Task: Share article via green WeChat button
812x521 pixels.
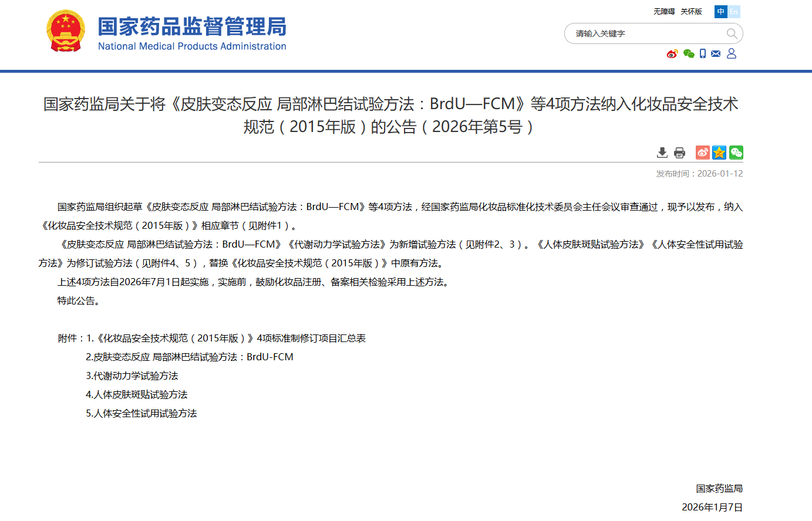Action: [736, 153]
